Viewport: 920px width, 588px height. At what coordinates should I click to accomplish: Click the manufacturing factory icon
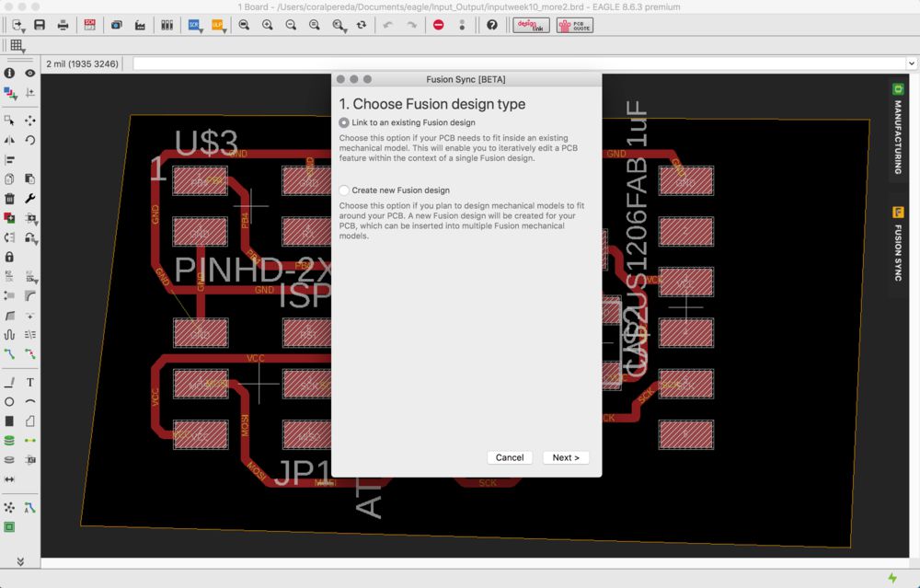point(140,25)
